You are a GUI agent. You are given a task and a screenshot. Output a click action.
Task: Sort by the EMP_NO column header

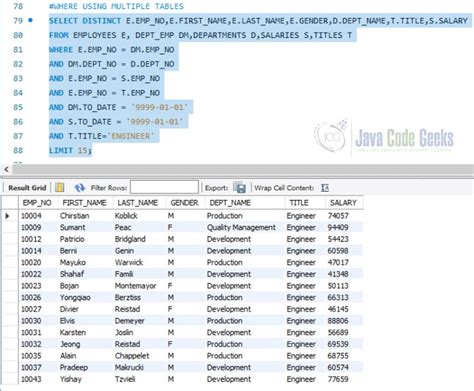click(37, 203)
